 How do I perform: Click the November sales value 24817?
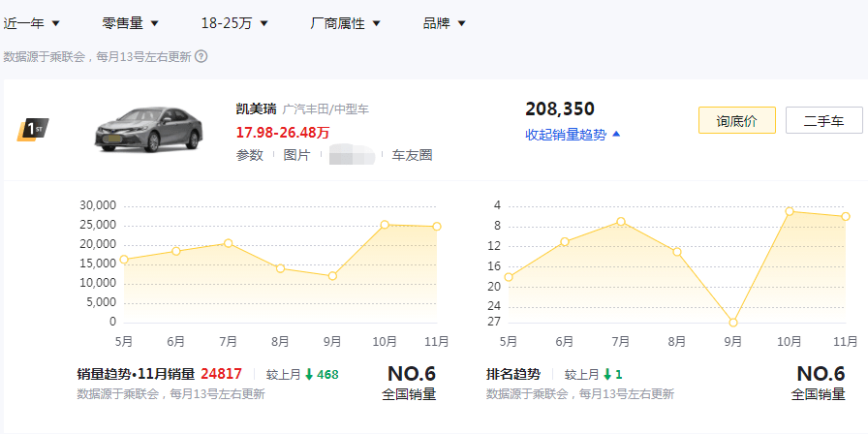click(x=222, y=374)
